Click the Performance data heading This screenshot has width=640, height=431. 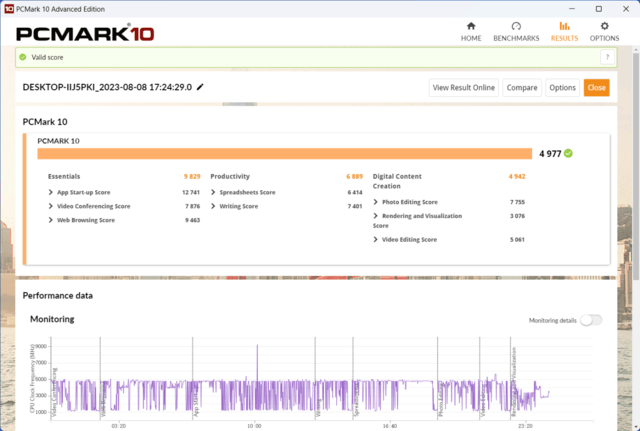pyautogui.click(x=58, y=295)
